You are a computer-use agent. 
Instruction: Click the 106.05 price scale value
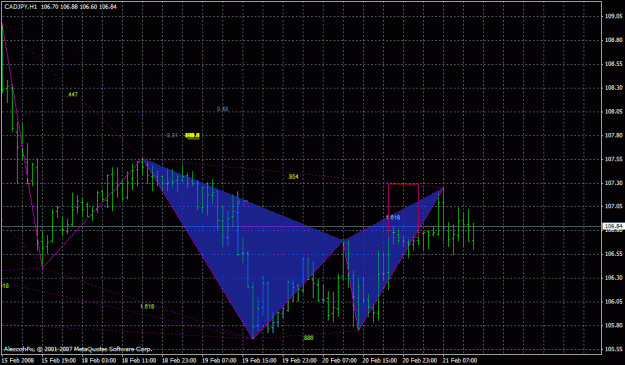click(x=613, y=301)
